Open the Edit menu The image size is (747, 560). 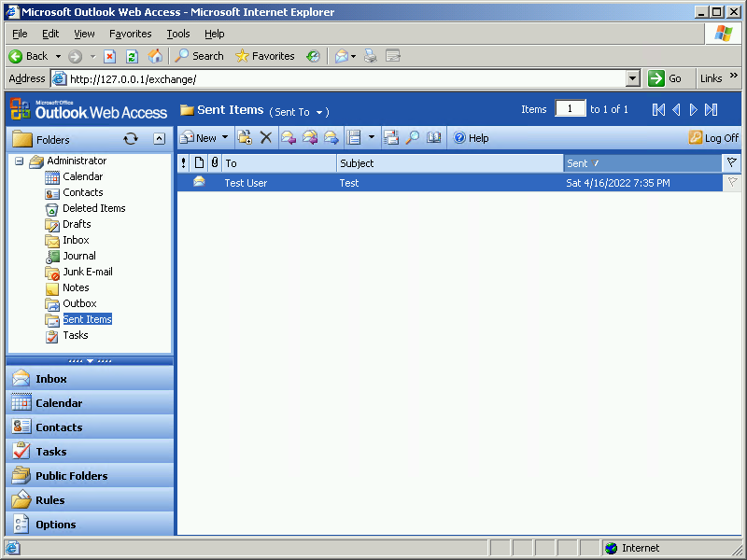[x=50, y=34]
